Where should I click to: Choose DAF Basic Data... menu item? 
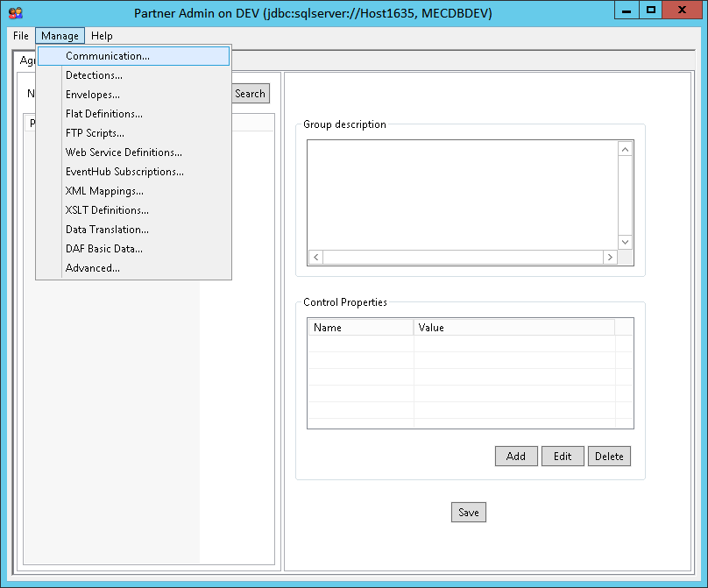104,249
